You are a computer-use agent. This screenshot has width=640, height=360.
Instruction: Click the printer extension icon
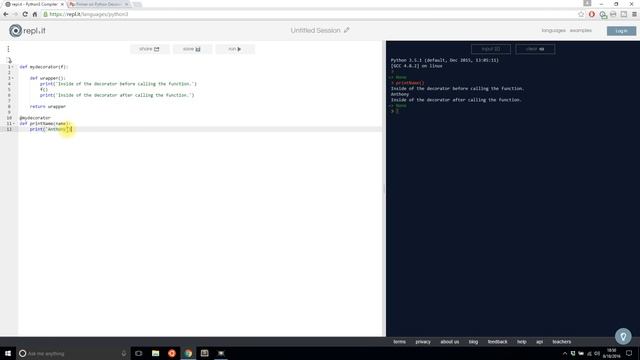coord(613,14)
